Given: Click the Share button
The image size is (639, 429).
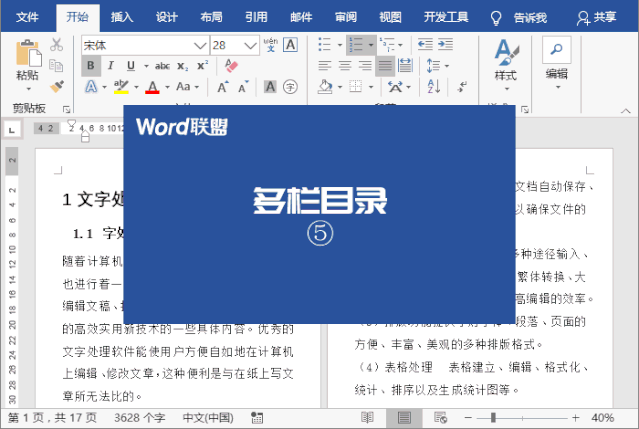Looking at the screenshot, I should pos(597,18).
